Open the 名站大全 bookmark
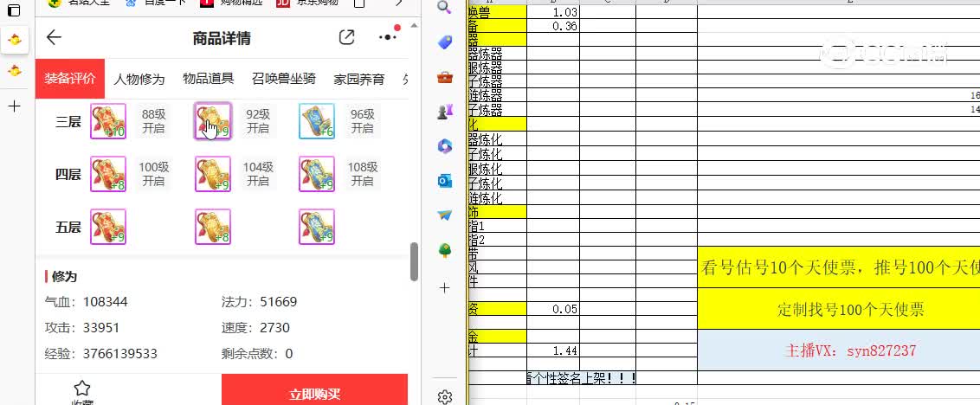Image resolution: width=980 pixels, height=405 pixels. (x=78, y=3)
